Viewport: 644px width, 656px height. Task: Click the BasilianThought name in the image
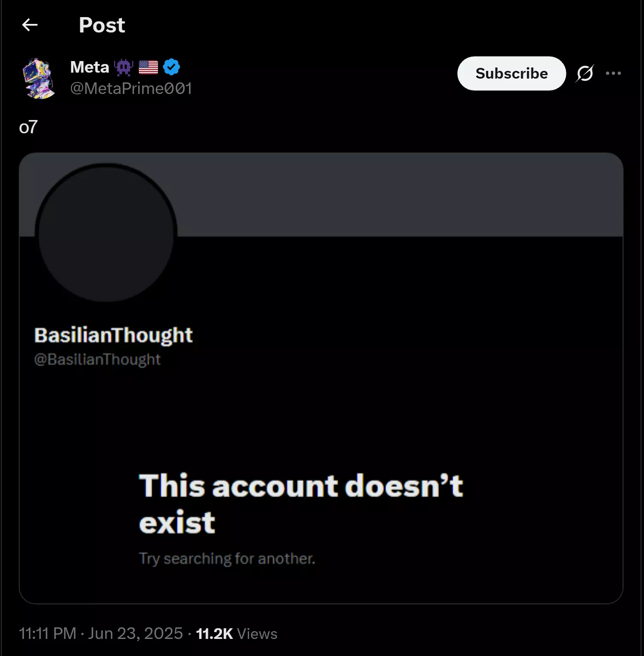[x=114, y=335]
